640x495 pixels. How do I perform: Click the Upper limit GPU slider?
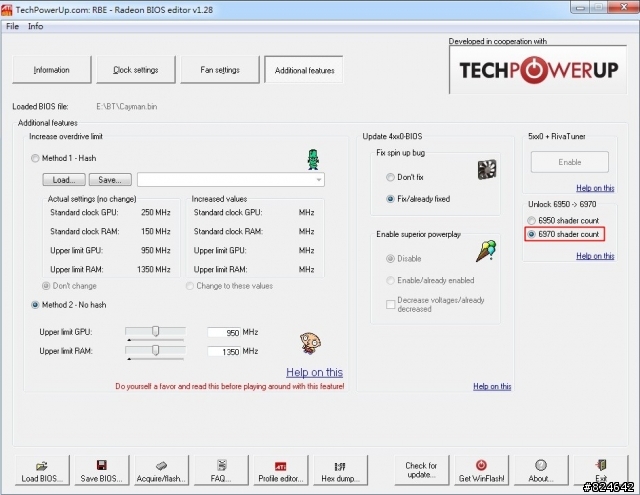tap(156, 332)
